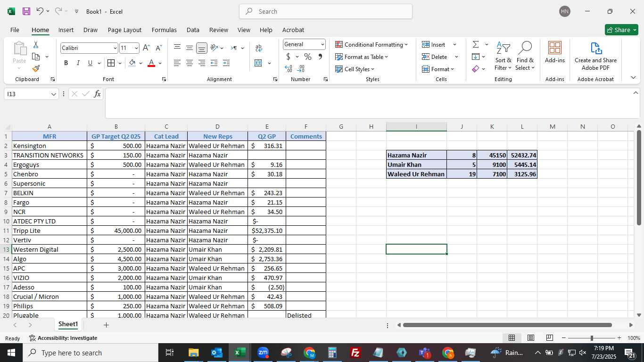Decrease font size with the smaller A

point(158,48)
